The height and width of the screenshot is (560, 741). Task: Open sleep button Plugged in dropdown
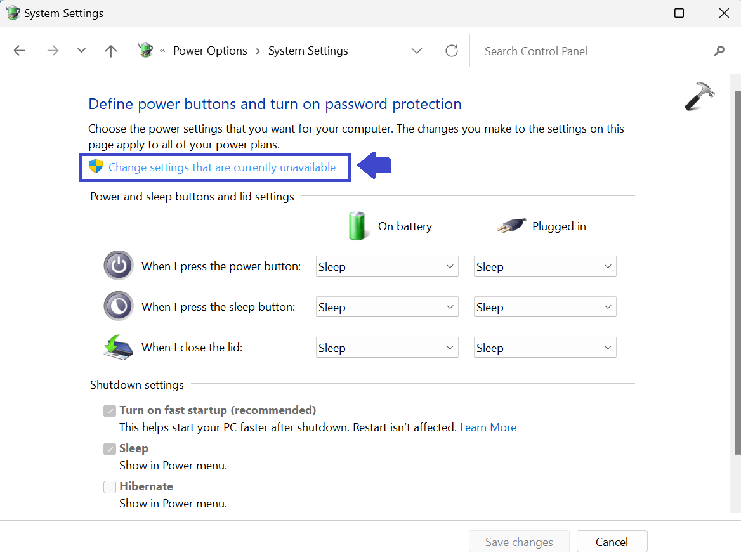545,307
